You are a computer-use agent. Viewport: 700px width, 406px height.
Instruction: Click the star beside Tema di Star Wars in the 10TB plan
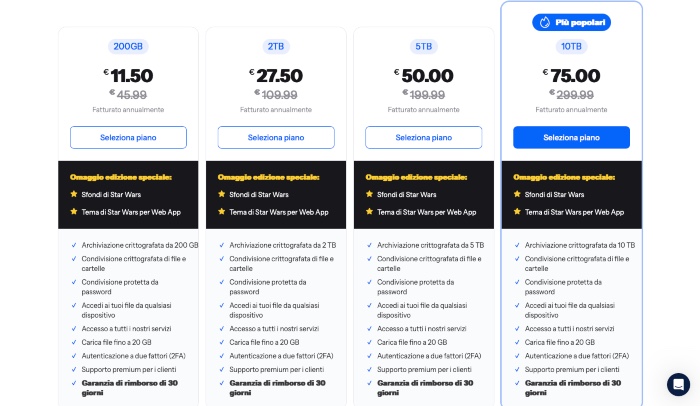518,212
